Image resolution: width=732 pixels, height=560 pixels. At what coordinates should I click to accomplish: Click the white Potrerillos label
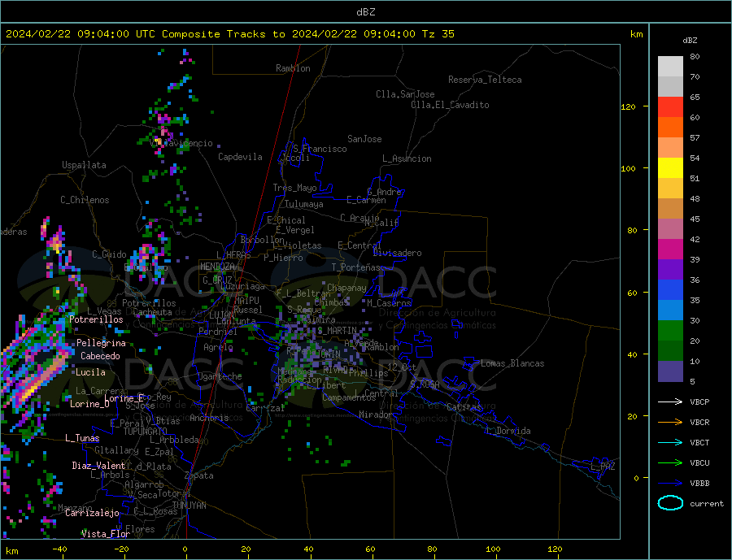tap(96, 319)
